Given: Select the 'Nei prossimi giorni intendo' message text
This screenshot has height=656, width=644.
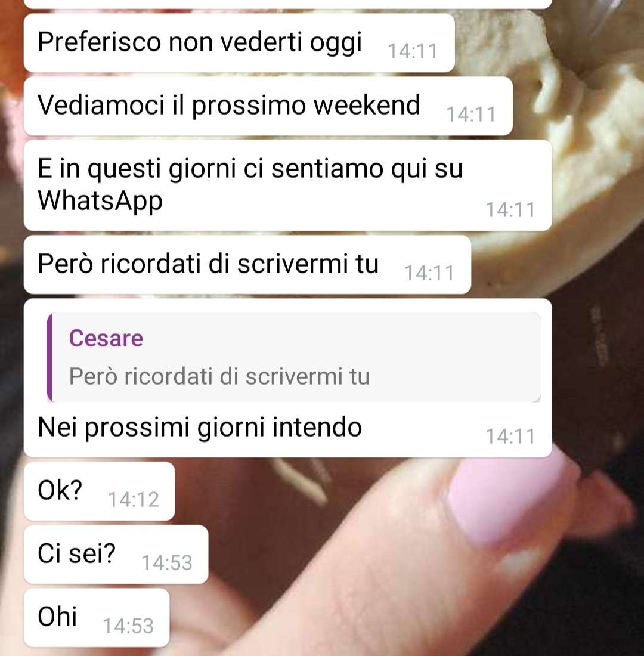Looking at the screenshot, I should coord(200,428).
